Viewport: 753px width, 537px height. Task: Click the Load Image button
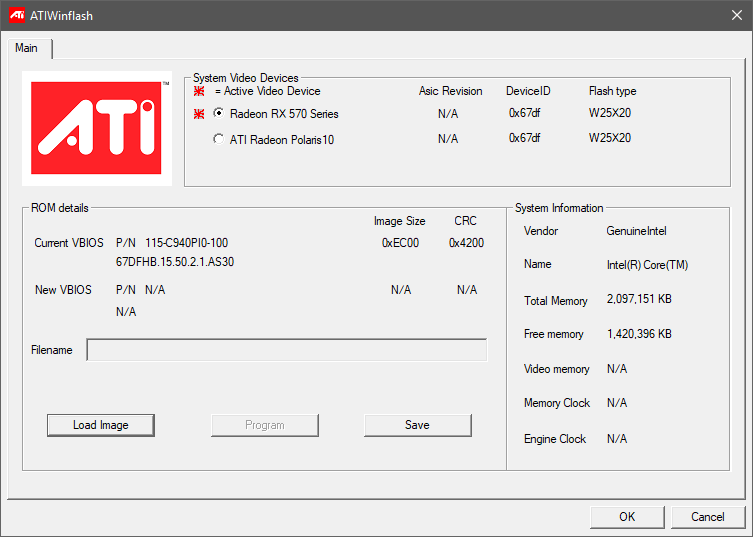(101, 425)
